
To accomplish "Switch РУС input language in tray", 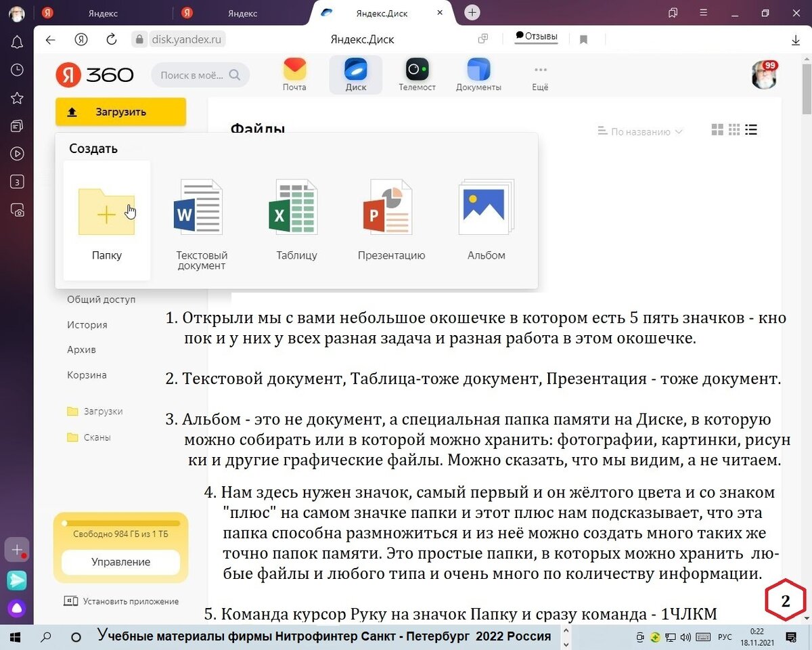I will tap(725, 637).
